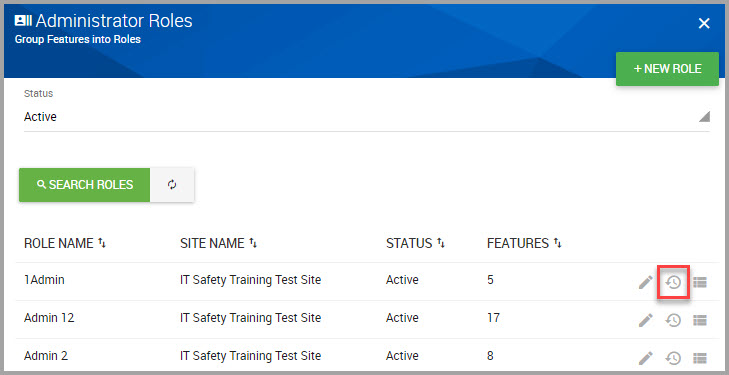The height and width of the screenshot is (375, 729).
Task: Open the Status dropdown showing Active
Action: (367, 117)
